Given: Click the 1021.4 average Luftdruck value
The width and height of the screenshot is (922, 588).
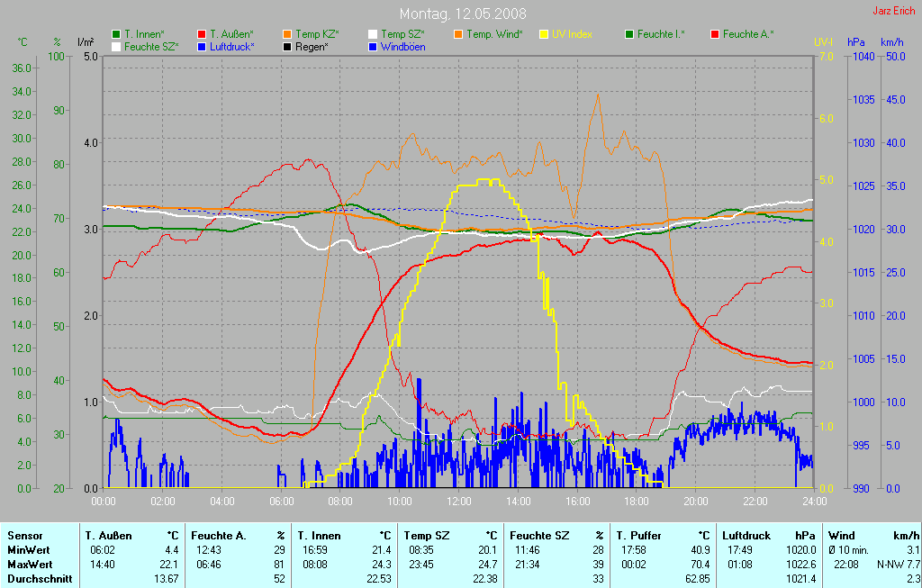Looking at the screenshot, I should coord(802,579).
